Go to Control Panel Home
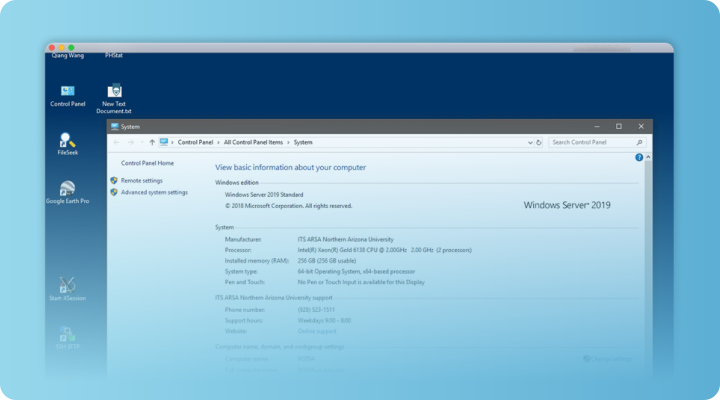 [147, 162]
